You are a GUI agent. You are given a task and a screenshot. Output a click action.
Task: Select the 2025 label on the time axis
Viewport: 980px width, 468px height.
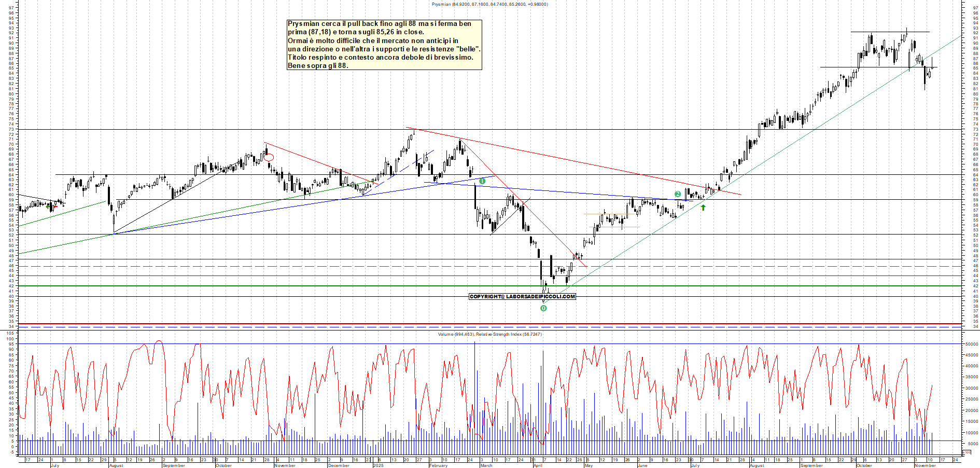[x=379, y=466]
